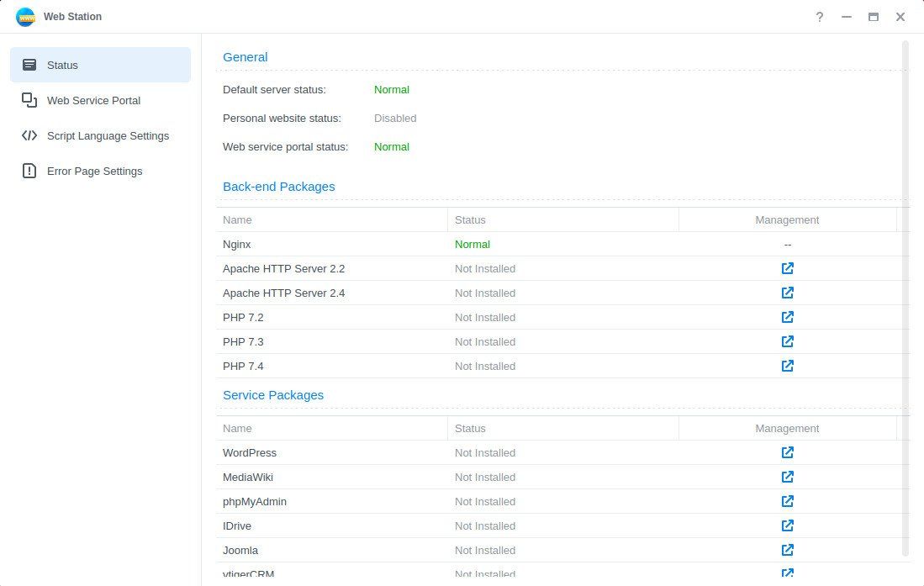The height and width of the screenshot is (586, 924).
Task: Click the PHP 7.2 management icon
Action: (787, 318)
